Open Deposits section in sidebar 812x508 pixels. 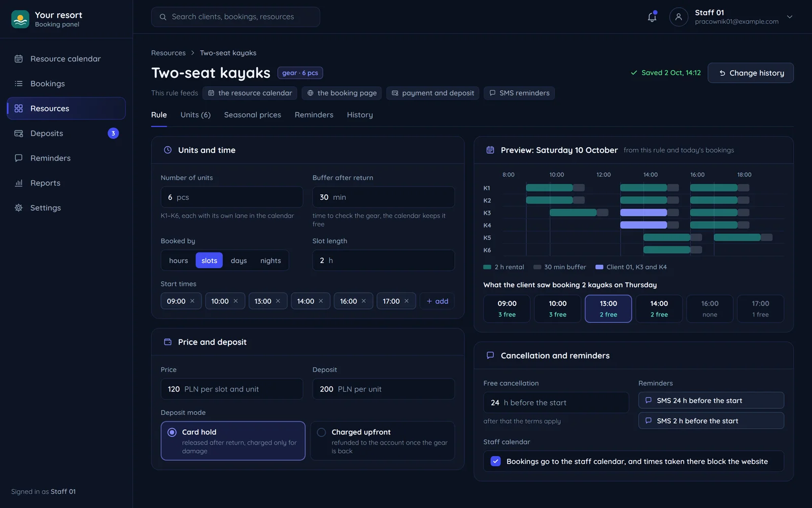pos(66,134)
